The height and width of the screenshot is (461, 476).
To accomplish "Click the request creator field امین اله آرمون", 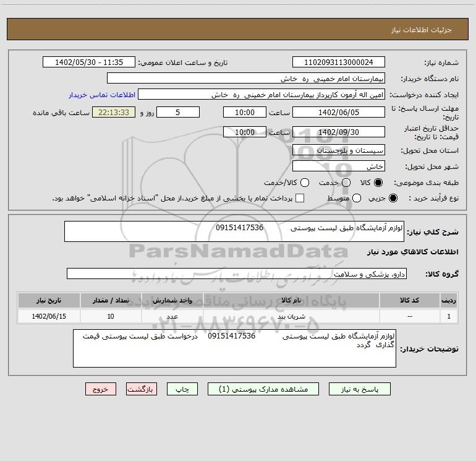I will click(x=261, y=94).
